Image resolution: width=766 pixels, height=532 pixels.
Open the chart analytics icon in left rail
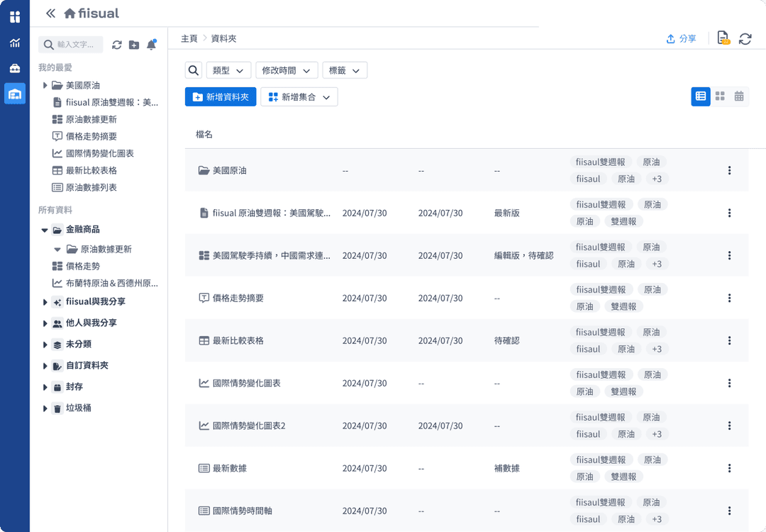[15, 43]
